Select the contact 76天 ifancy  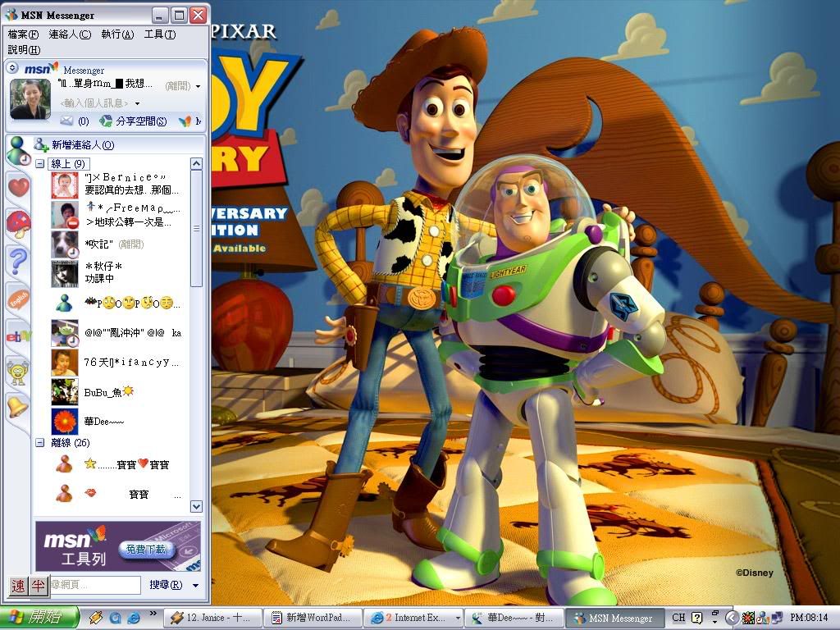tap(132, 362)
